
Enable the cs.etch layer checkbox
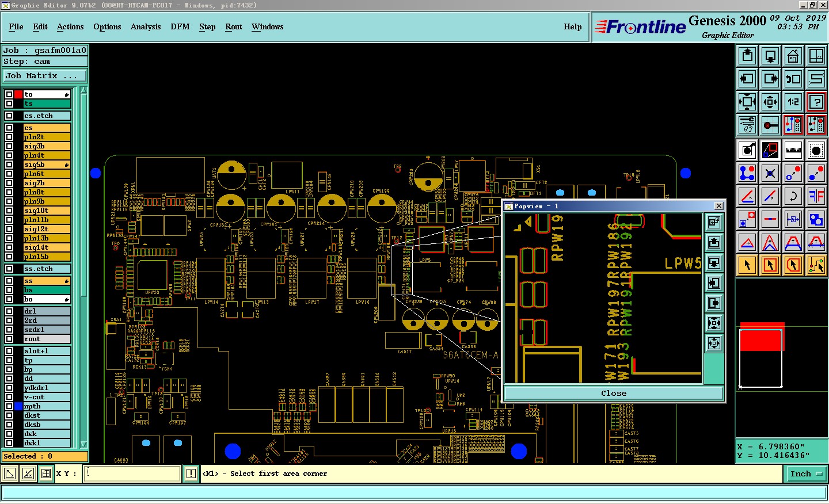[x=9, y=116]
